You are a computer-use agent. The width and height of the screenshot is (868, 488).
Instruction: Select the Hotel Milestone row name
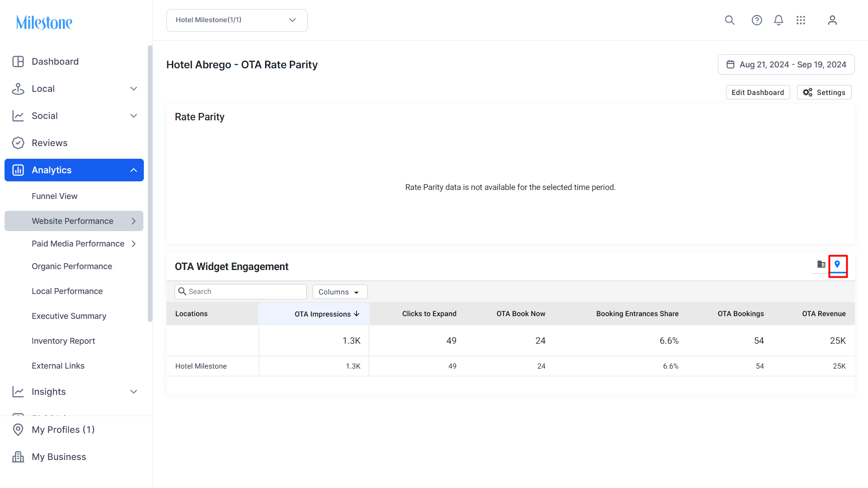pos(201,366)
